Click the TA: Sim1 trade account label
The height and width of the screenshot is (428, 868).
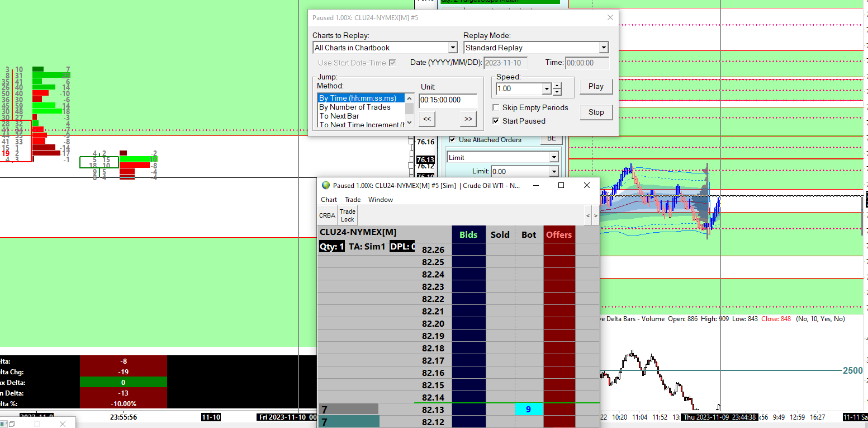pyautogui.click(x=367, y=246)
